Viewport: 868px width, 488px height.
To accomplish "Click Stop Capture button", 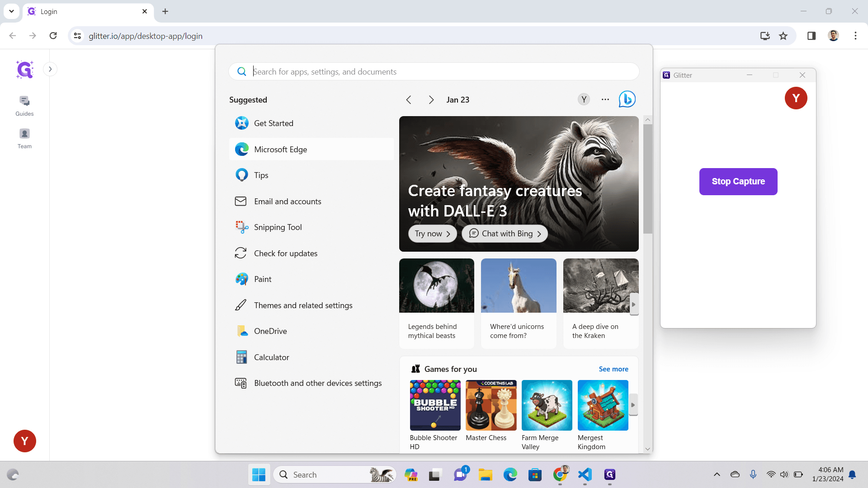I will (x=738, y=182).
